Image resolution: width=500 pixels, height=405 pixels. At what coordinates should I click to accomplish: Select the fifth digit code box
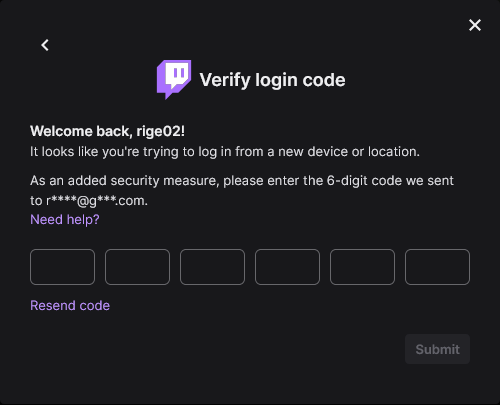pyautogui.click(x=362, y=267)
